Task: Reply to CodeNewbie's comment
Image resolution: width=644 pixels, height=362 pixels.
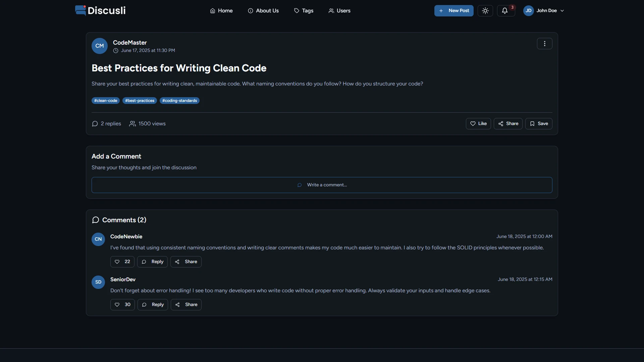Action: click(152, 262)
